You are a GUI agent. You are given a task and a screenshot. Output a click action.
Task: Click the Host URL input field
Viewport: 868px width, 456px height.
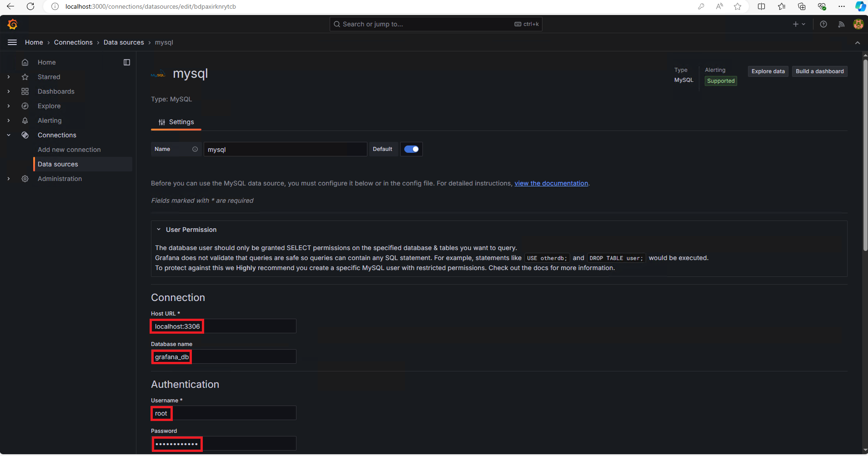point(224,326)
